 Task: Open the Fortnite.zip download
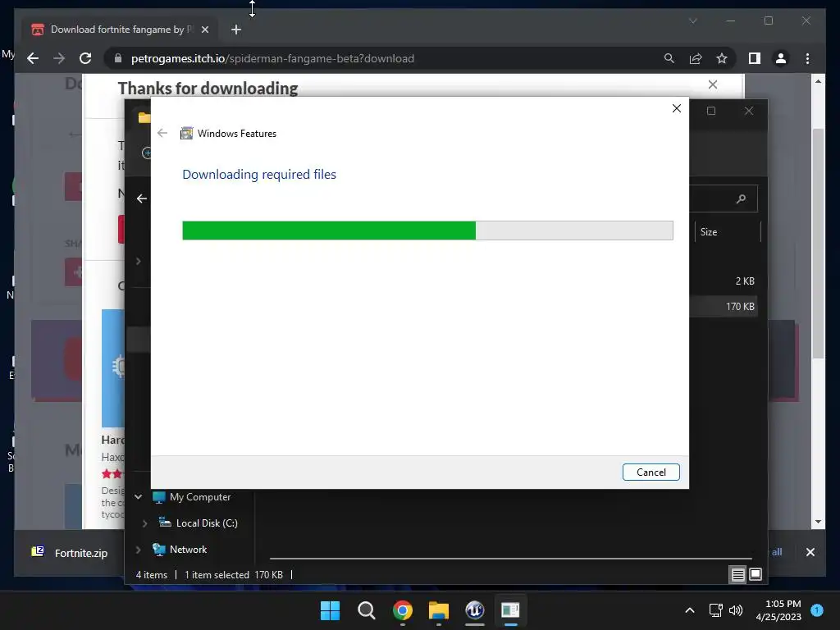click(x=81, y=553)
